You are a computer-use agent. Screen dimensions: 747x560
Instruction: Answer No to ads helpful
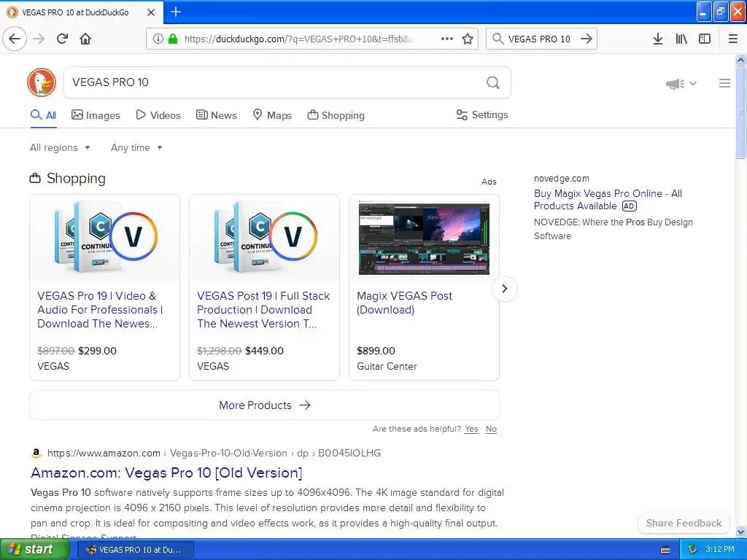pyautogui.click(x=491, y=429)
